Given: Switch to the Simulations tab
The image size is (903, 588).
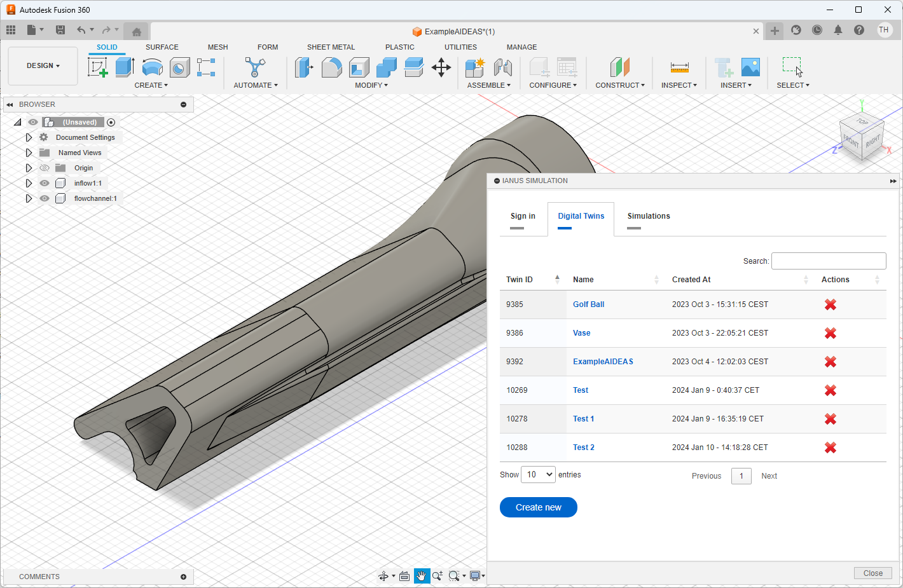Looking at the screenshot, I should [648, 216].
